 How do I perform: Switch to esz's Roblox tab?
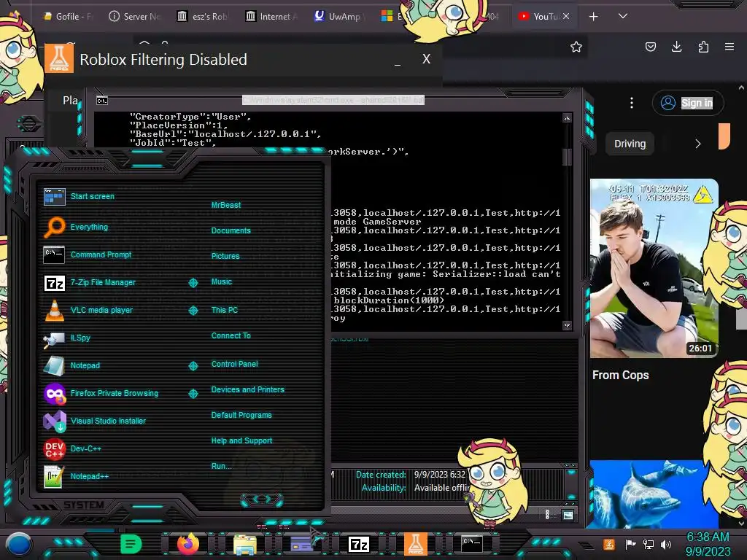click(x=204, y=17)
